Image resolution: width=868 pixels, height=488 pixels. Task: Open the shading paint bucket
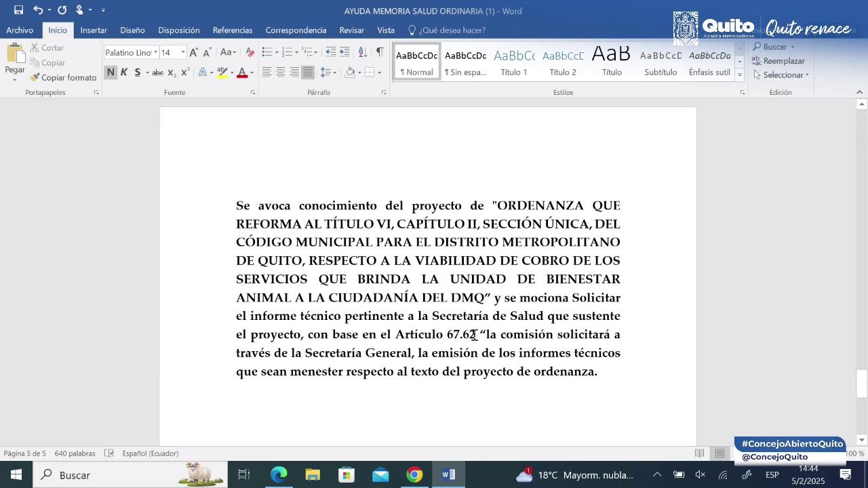pyautogui.click(x=350, y=73)
